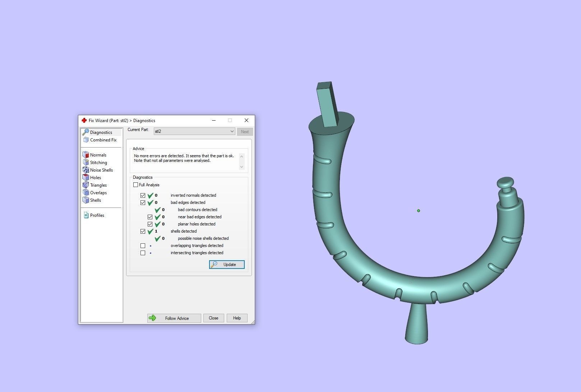This screenshot has width=581, height=392.
Task: Uncheck inverted normals detected checkbox
Action: pos(143,195)
